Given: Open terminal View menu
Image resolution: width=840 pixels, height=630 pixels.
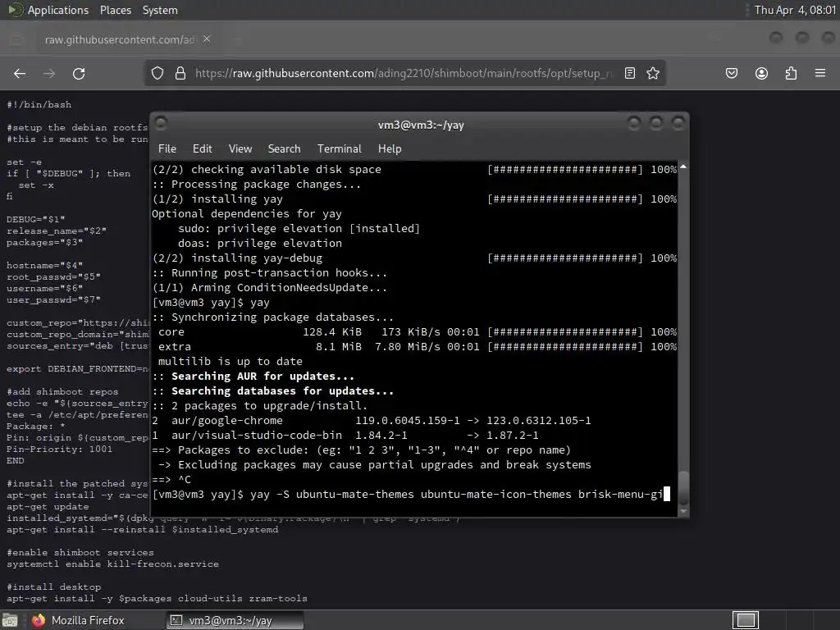Looking at the screenshot, I should [x=240, y=149].
